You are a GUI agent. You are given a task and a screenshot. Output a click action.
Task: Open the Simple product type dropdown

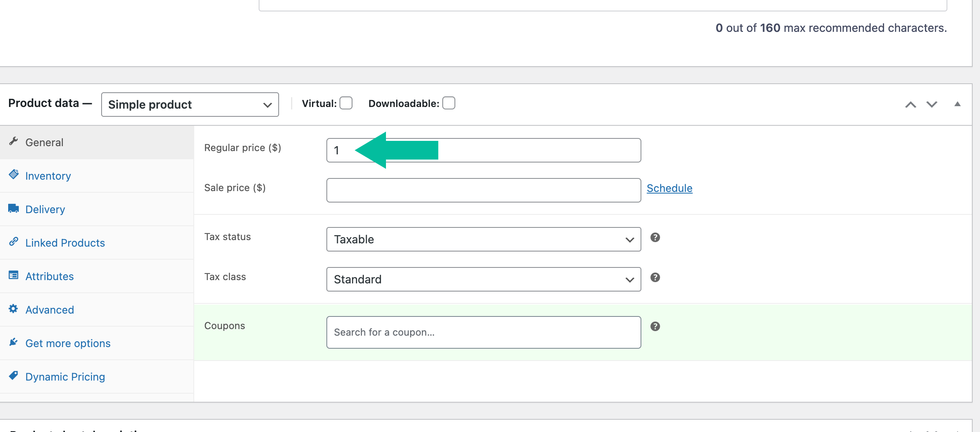click(x=190, y=105)
